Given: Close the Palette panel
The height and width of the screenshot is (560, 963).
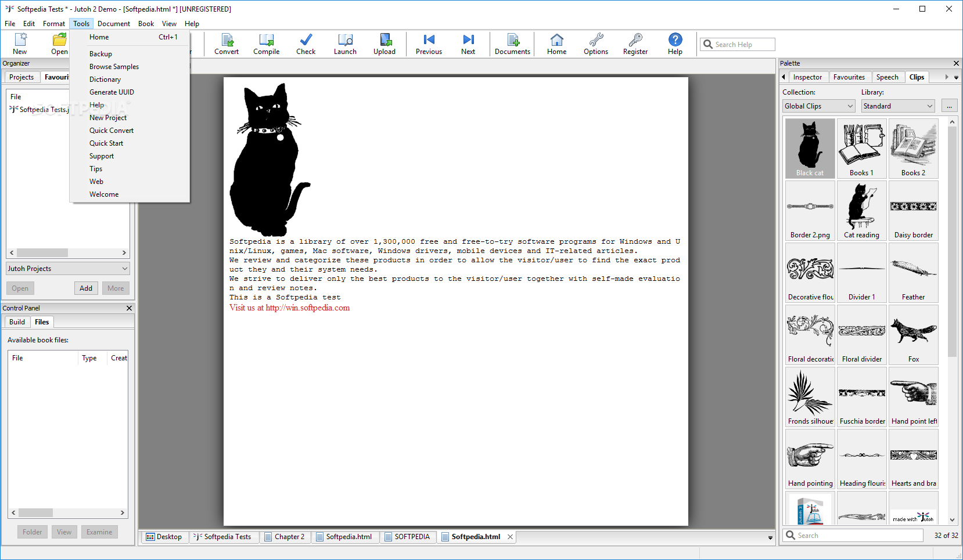Looking at the screenshot, I should point(956,63).
